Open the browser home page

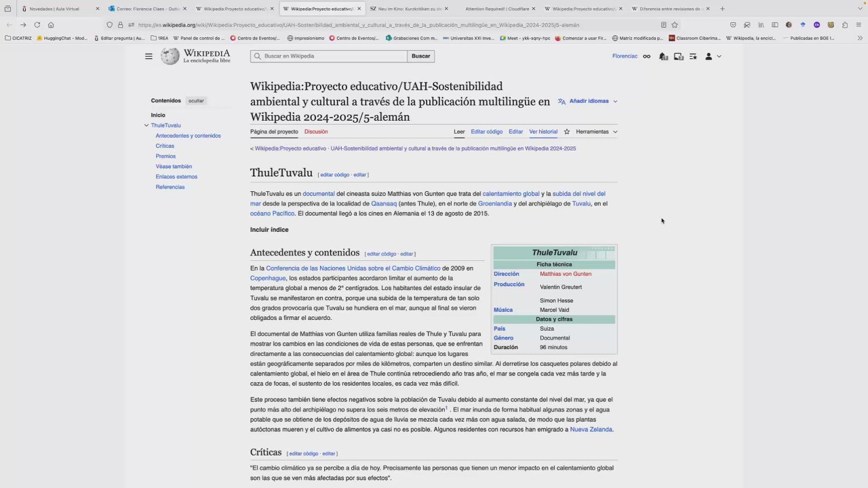(x=51, y=25)
